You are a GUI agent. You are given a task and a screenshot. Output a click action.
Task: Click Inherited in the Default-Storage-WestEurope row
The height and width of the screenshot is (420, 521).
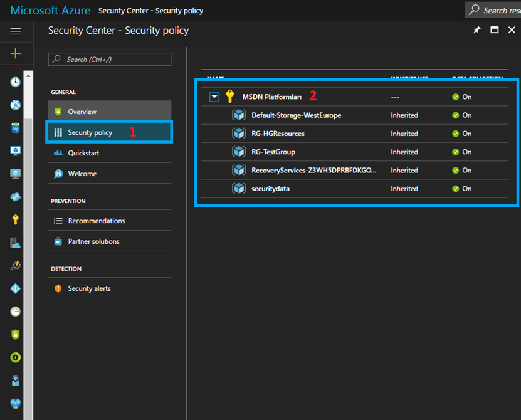point(404,115)
